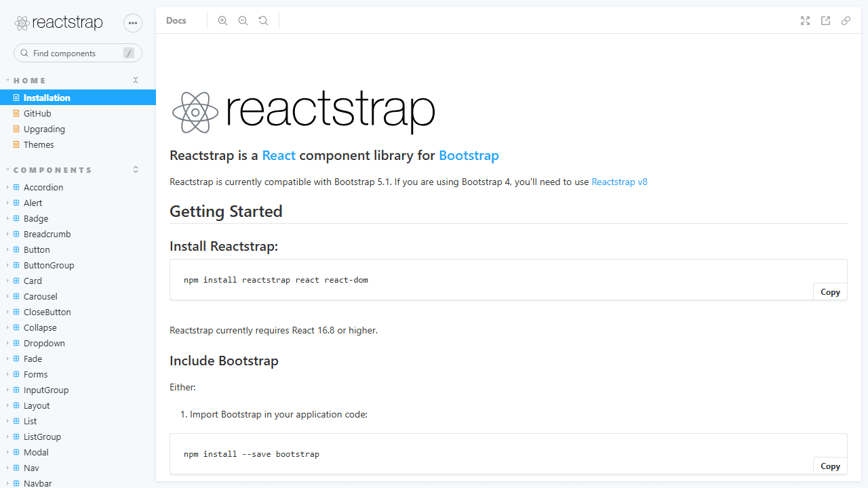The width and height of the screenshot is (868, 488).
Task: Copy the npm install bootstrap command
Action: coord(830,466)
